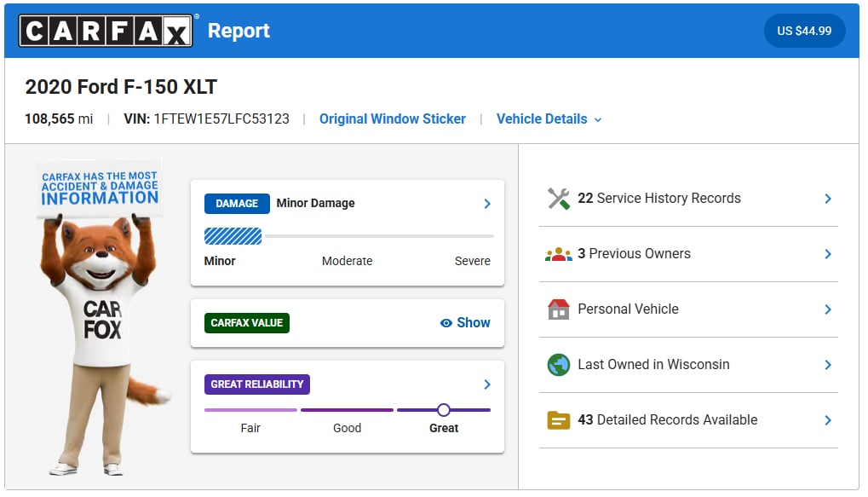Click the "Moderate" damage scale label
This screenshot has height=497, width=868.
[347, 261]
